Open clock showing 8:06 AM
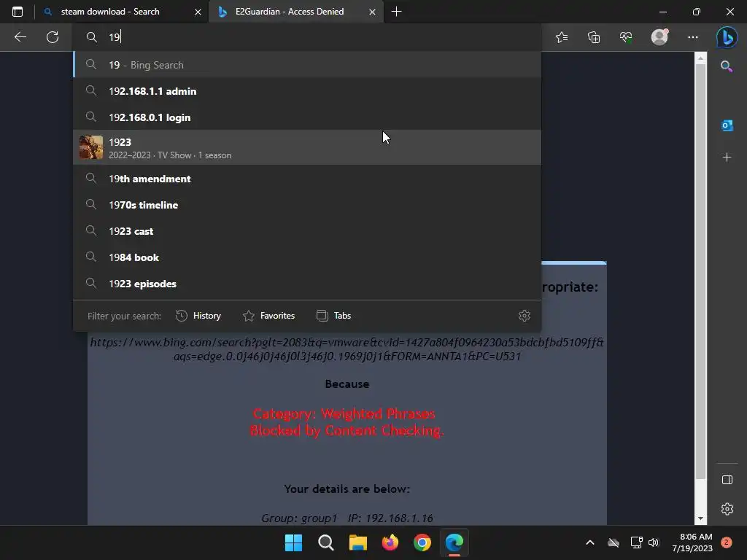This screenshot has height=560, width=747. coord(692,542)
